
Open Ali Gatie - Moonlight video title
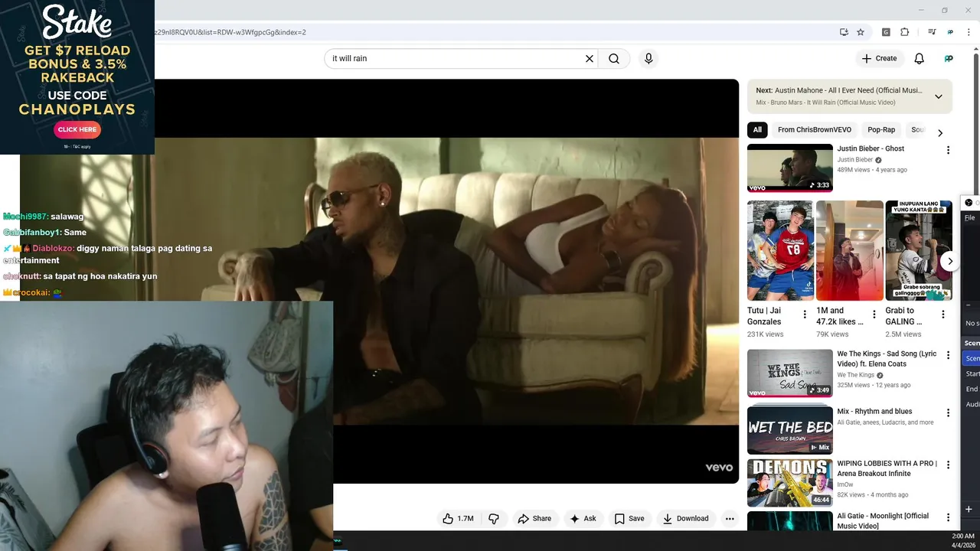(x=883, y=520)
